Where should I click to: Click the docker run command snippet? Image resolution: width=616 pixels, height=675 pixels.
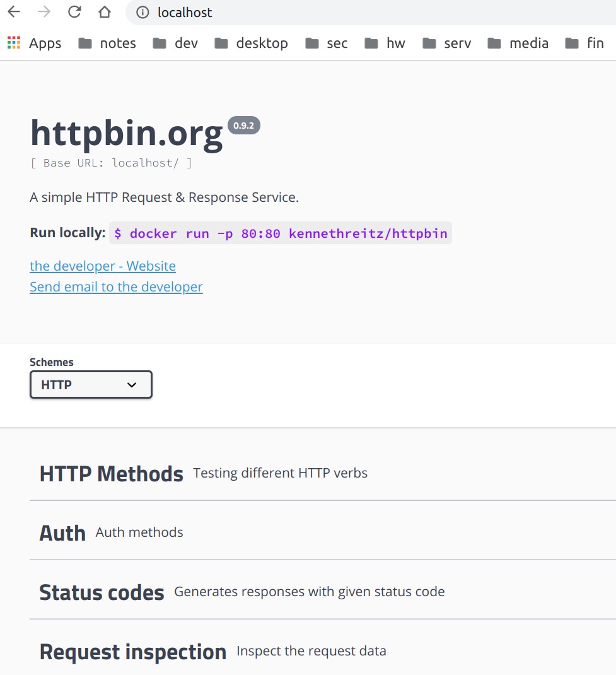coord(281,233)
